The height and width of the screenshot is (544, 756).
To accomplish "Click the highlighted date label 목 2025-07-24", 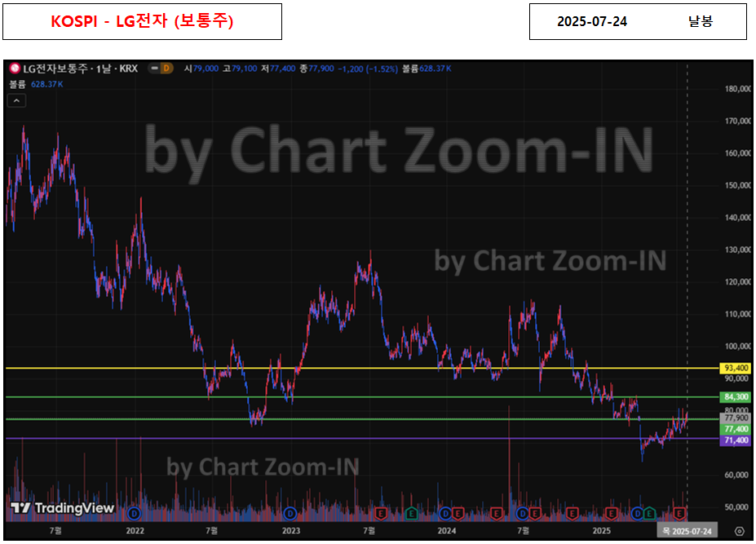I will click(687, 531).
